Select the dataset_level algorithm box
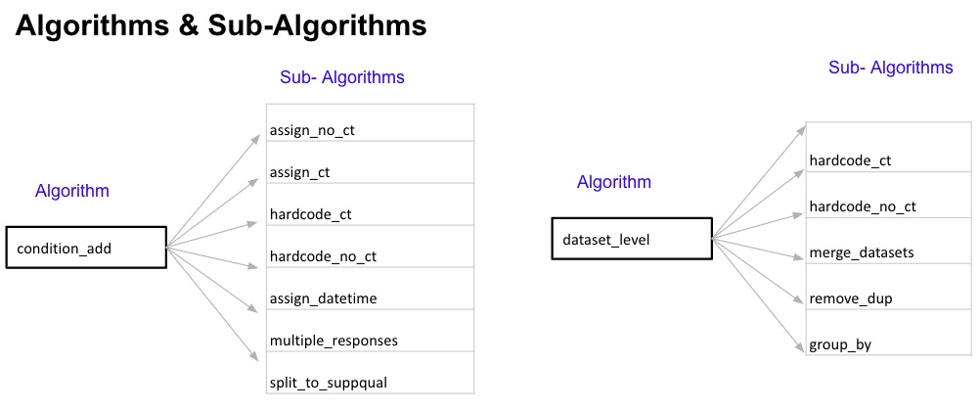The height and width of the screenshot is (411, 980). (x=631, y=239)
